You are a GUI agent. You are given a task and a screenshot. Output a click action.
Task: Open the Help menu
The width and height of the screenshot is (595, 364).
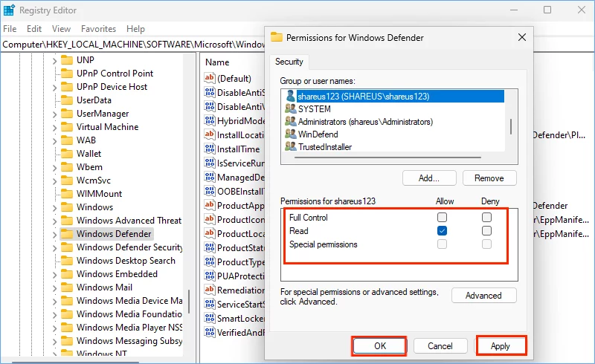(x=135, y=29)
